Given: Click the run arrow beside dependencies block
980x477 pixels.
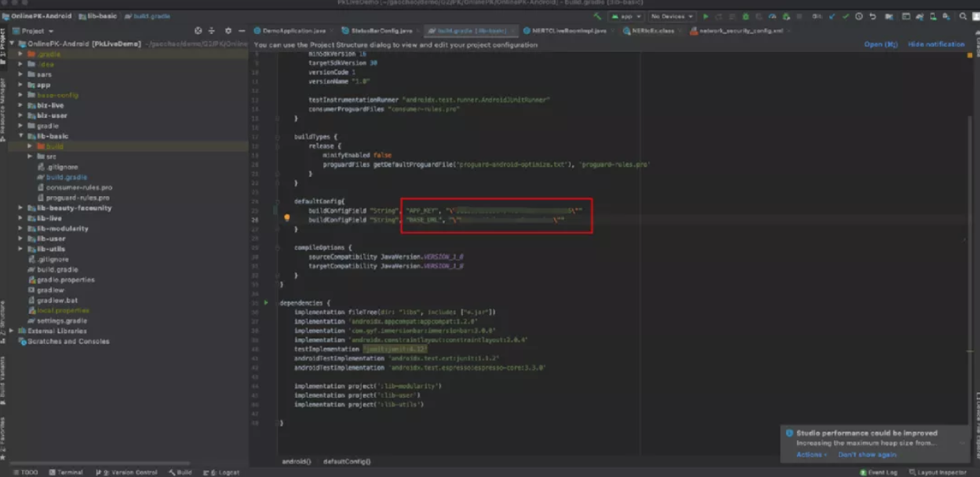Looking at the screenshot, I should coord(267,302).
